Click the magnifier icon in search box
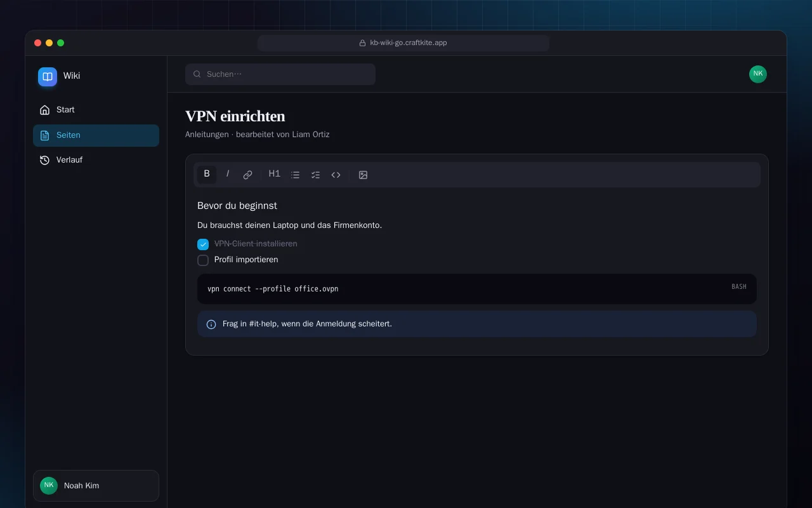This screenshot has width=812, height=508. tap(197, 74)
